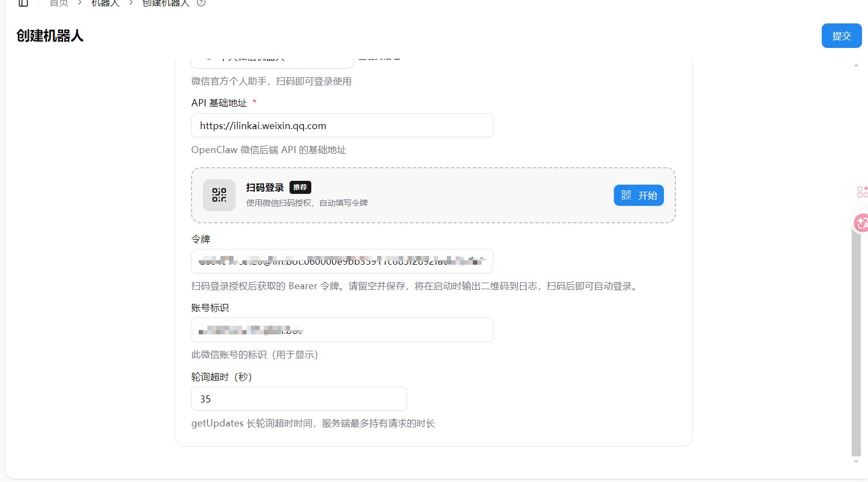Click the 推荐 badge next to 扫码登录
Image resolution: width=868 pixels, height=482 pixels.
coord(300,187)
